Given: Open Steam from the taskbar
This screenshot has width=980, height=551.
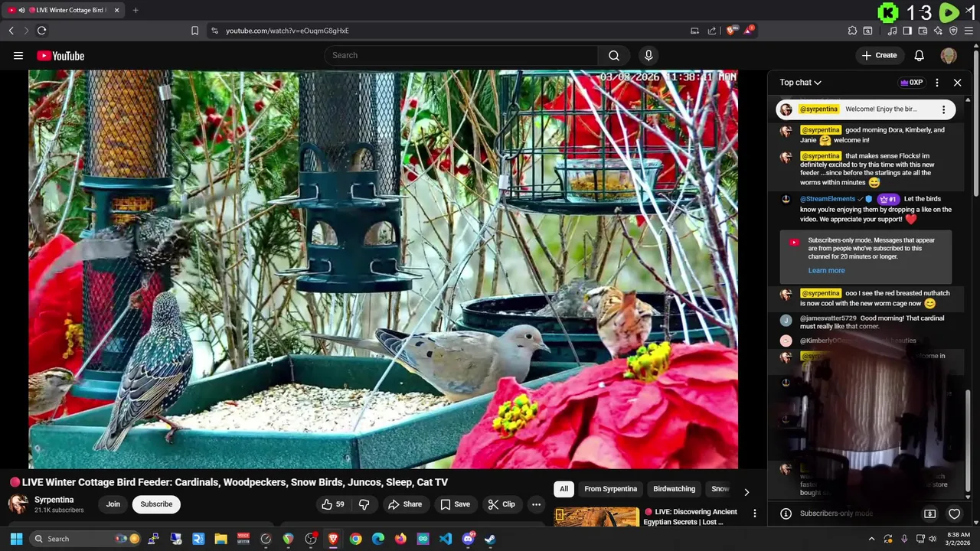Looking at the screenshot, I should click(x=490, y=539).
